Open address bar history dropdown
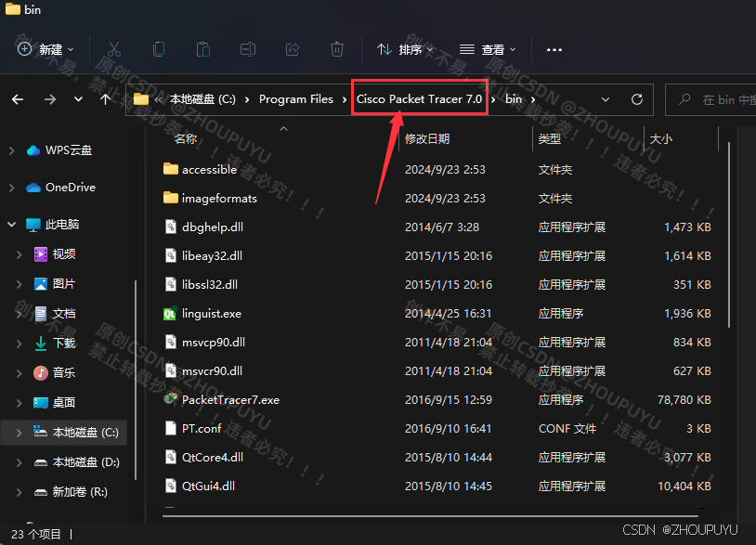The image size is (756, 545). point(606,99)
